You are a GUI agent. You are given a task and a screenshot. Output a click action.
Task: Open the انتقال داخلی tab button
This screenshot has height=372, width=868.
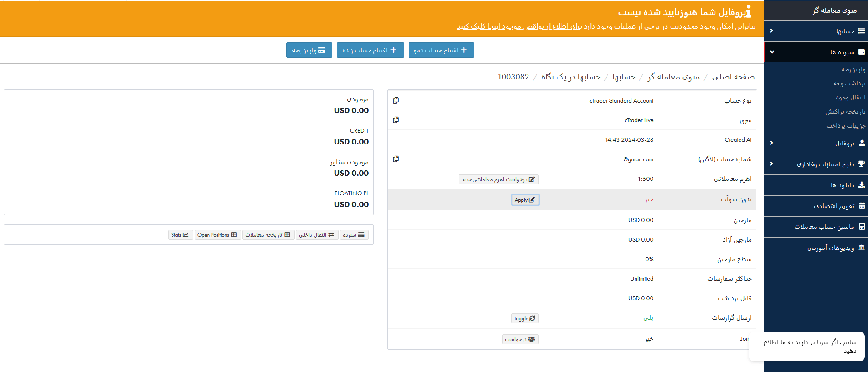317,235
